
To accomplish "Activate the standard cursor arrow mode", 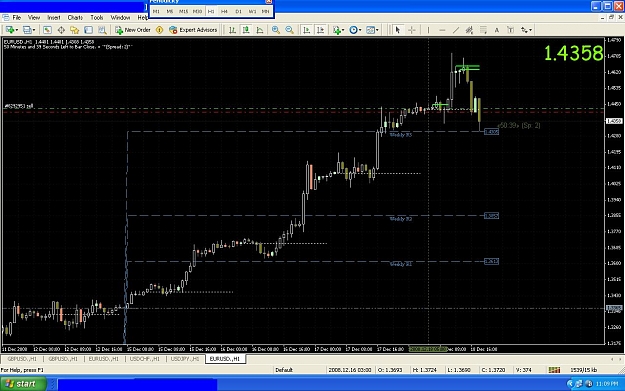I will [397, 30].
